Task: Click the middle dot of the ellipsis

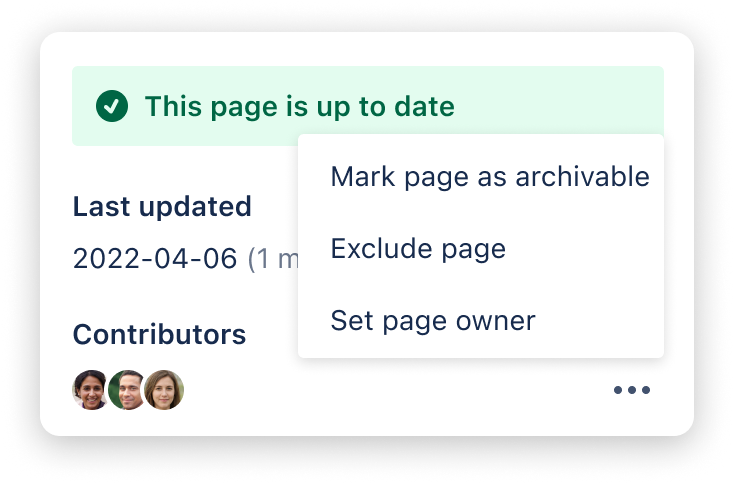Action: [632, 390]
